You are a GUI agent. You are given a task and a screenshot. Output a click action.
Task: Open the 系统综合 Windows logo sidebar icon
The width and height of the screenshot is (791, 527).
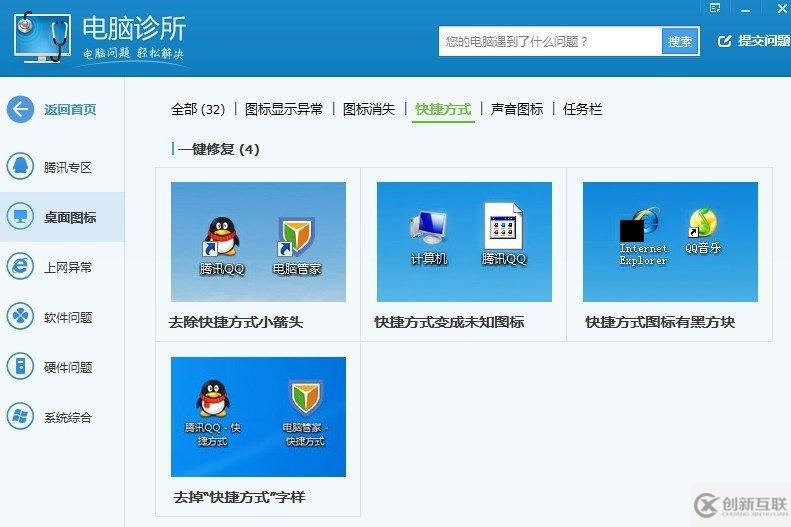click(20, 416)
